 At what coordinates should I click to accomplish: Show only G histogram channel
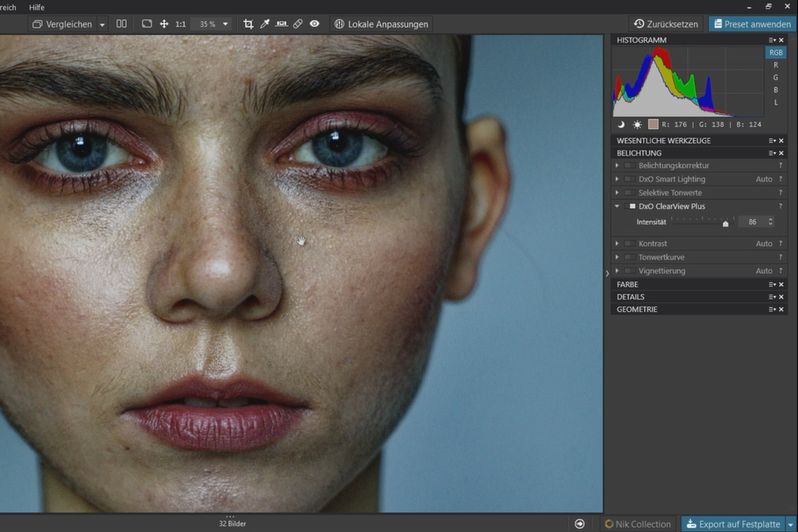click(x=775, y=78)
